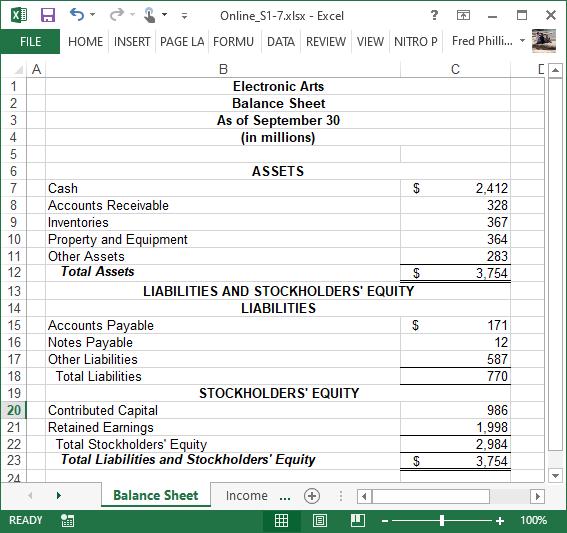Click the Balance Sheet worksheet tab
Viewport: 567px width, 533px height.
coord(155,495)
